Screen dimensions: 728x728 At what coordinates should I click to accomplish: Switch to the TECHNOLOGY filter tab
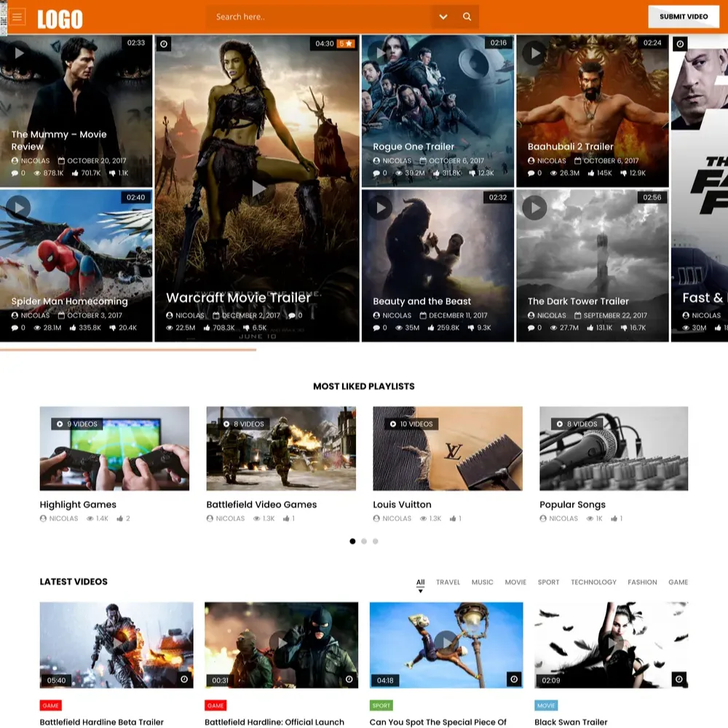593,582
